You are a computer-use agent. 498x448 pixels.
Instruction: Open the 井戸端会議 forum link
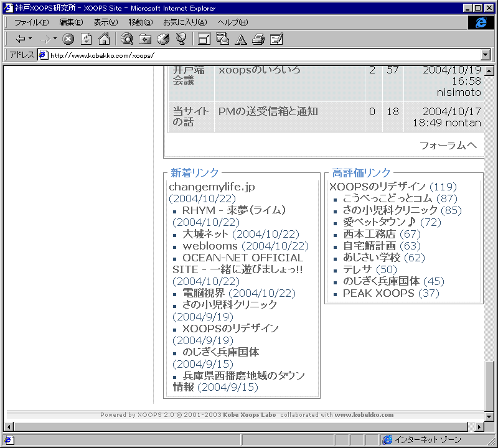[x=189, y=75]
